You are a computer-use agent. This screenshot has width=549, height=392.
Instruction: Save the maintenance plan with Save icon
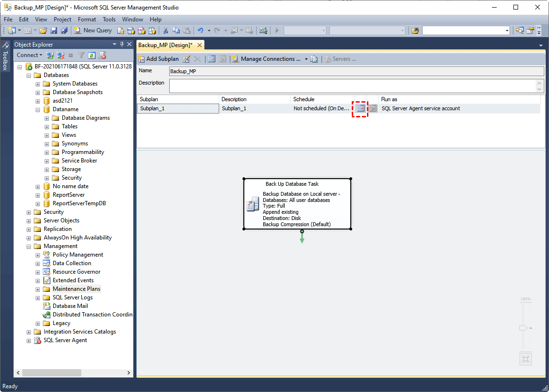point(54,30)
